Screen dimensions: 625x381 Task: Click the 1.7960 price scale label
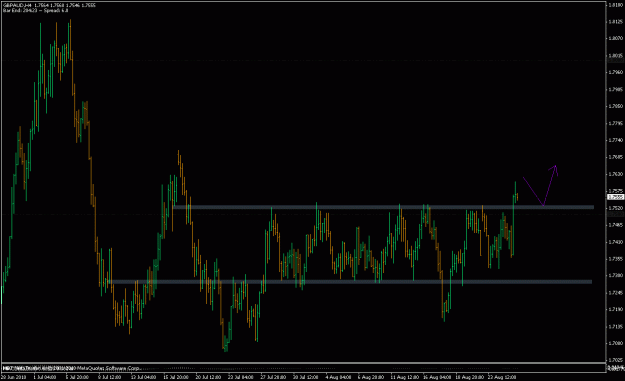point(616,72)
